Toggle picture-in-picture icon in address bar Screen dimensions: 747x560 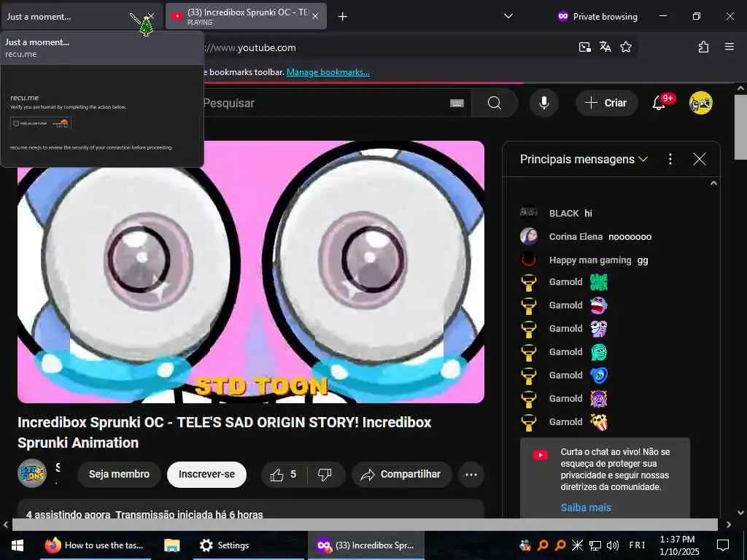(584, 47)
